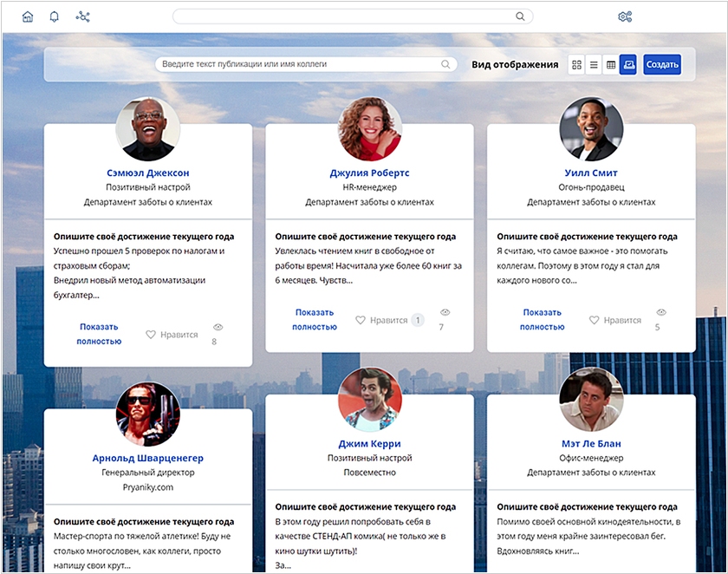Open Арнольд Шварценегер profile link
728x574 pixels.
(x=148, y=458)
